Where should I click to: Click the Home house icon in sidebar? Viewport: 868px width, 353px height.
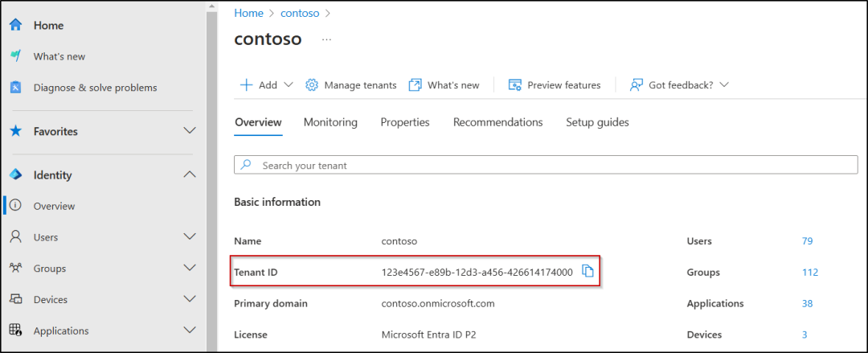point(15,25)
